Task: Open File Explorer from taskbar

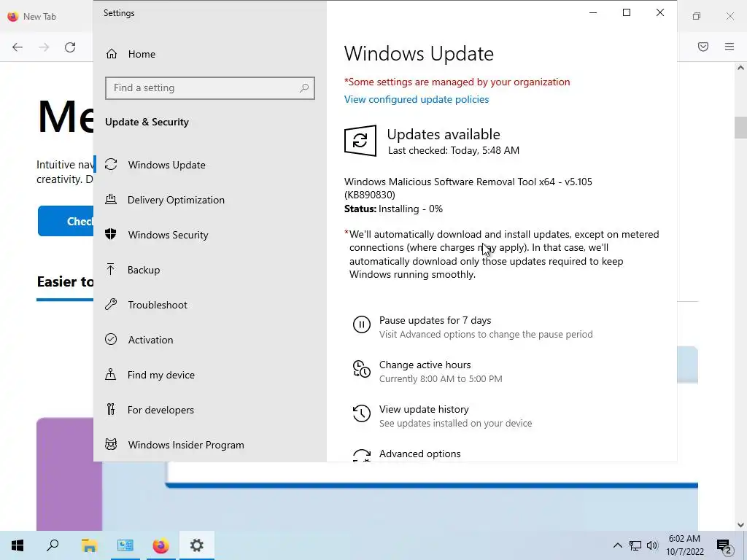Action: coord(89,545)
